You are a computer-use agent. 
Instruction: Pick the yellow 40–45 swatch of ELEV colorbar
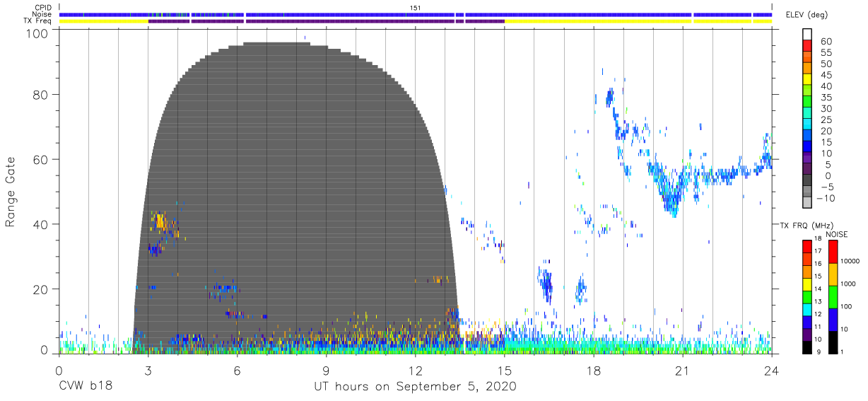807,80
